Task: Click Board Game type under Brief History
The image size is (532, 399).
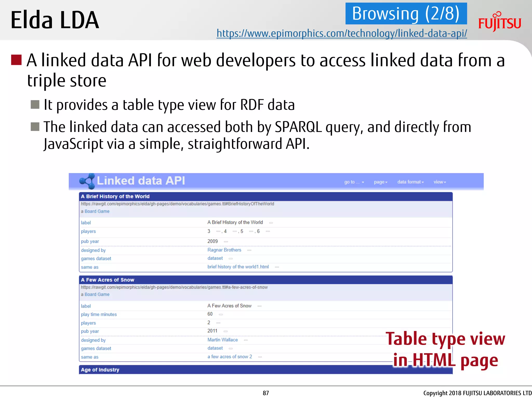Action: point(97,211)
